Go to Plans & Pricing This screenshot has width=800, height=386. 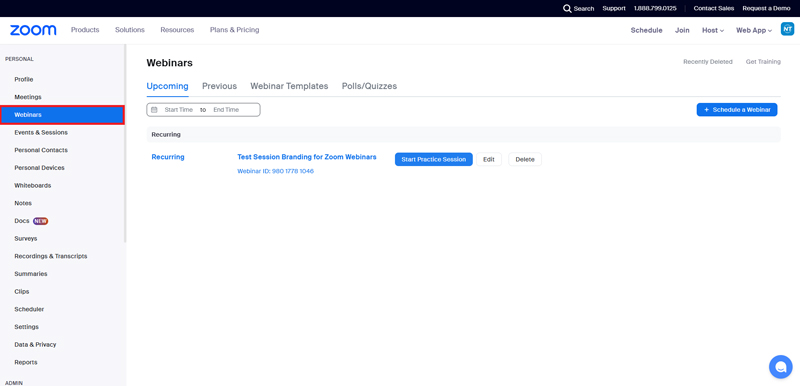click(x=235, y=30)
